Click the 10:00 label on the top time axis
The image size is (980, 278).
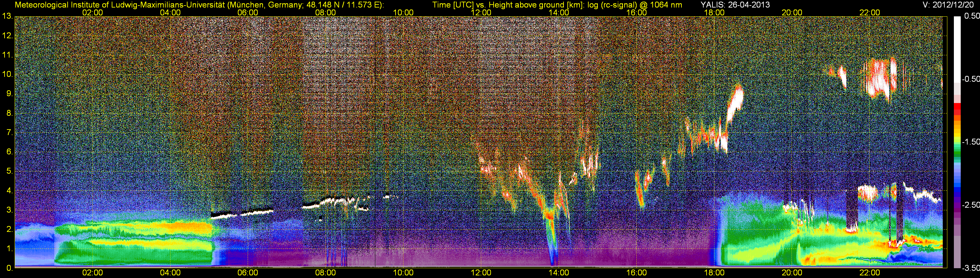(x=403, y=12)
